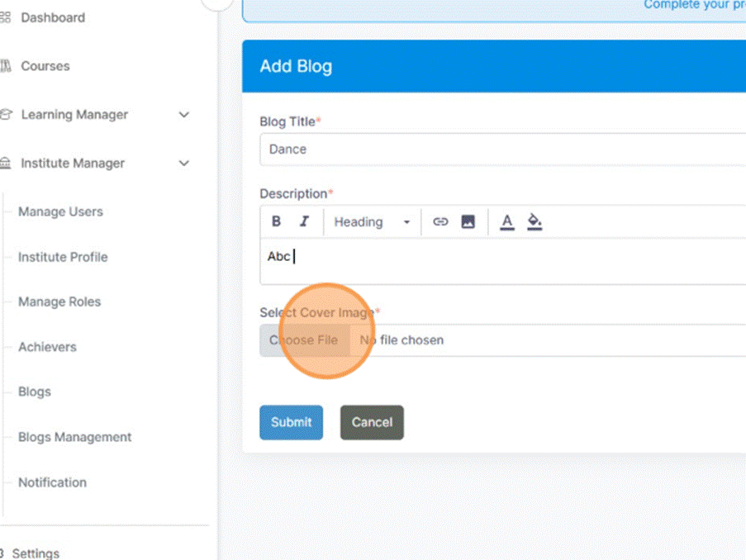Open the Heading style dropdown
Image resolution: width=746 pixels, height=560 pixels.
pyautogui.click(x=372, y=221)
